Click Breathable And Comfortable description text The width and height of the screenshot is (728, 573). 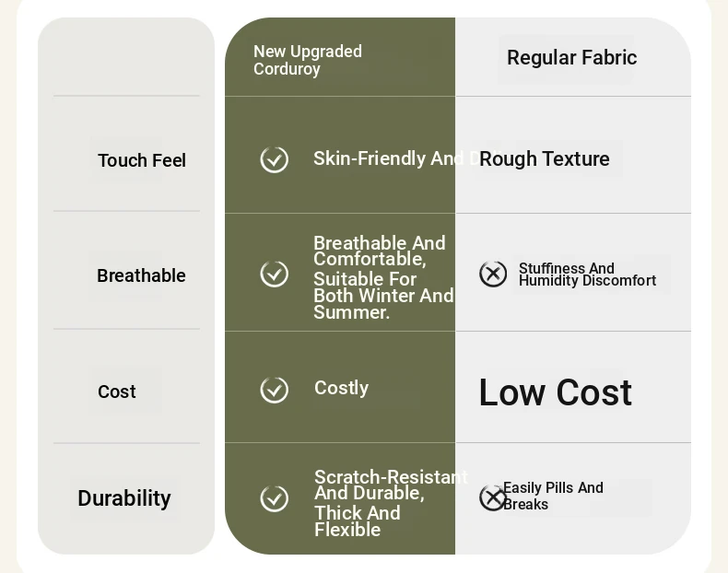coord(383,277)
